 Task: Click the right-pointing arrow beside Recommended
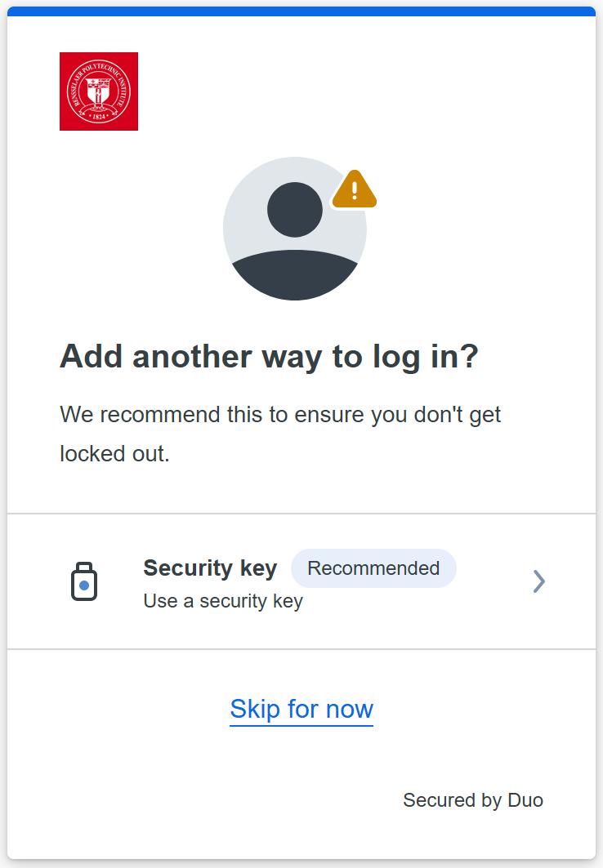[x=538, y=581]
